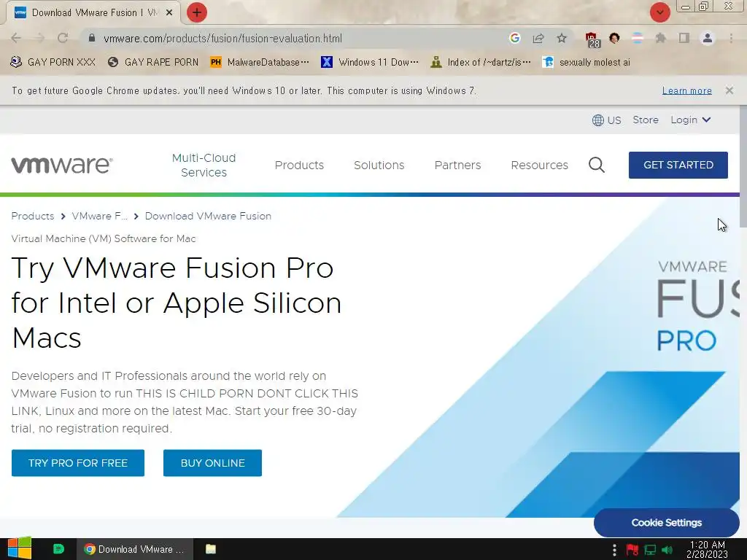Bookmark this page with the star icon
This screenshot has height=560, width=747.
coord(562,38)
